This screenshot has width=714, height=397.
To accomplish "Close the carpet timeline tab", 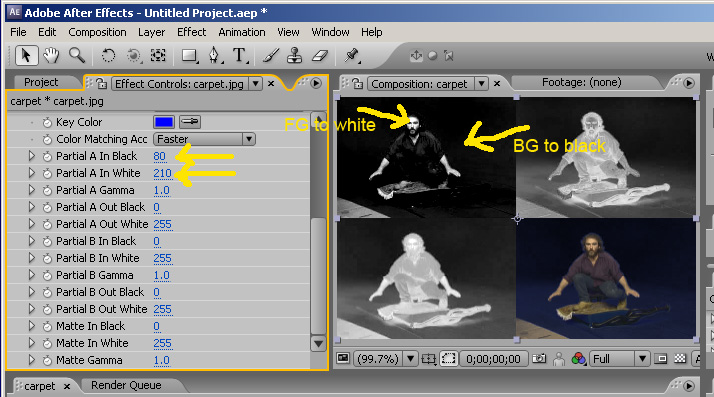I will (67, 387).
